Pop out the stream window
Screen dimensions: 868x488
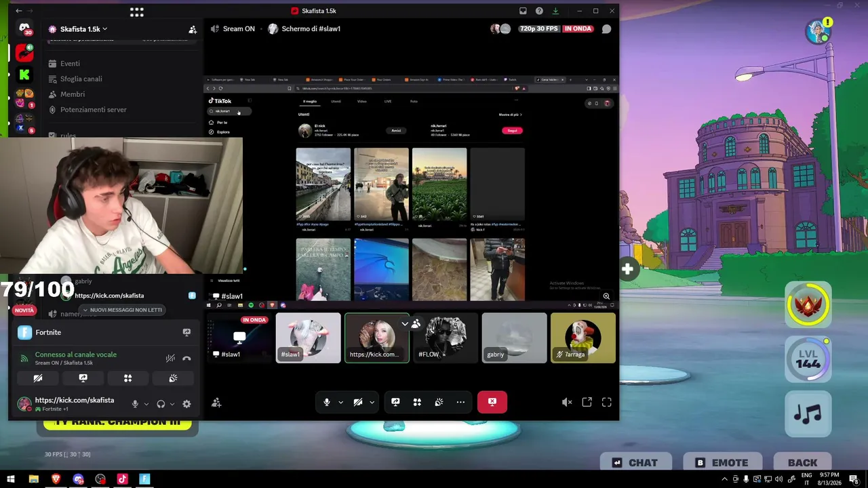click(587, 402)
